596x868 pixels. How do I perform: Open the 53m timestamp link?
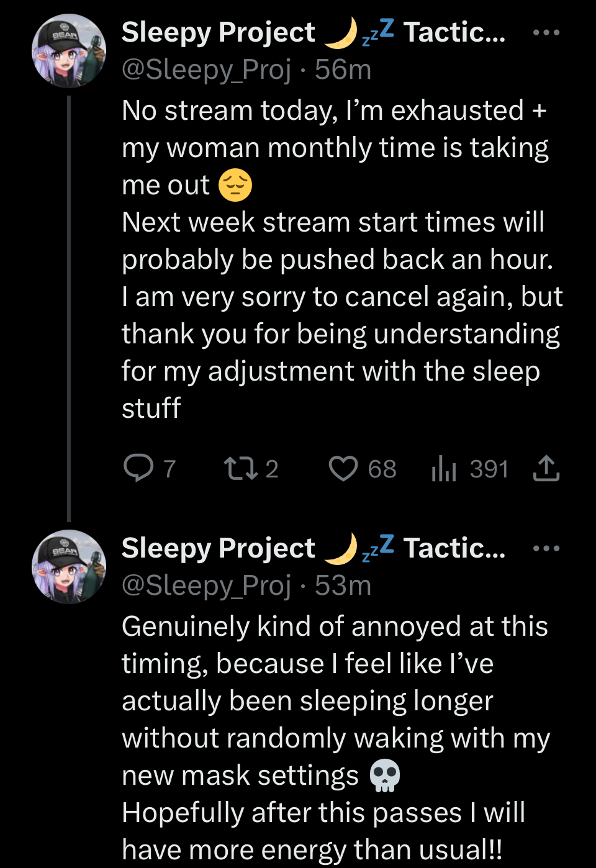point(343,585)
